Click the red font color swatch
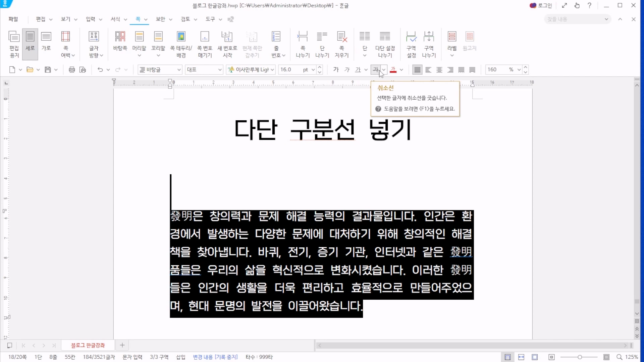This screenshot has width=644, height=362. pos(393,70)
